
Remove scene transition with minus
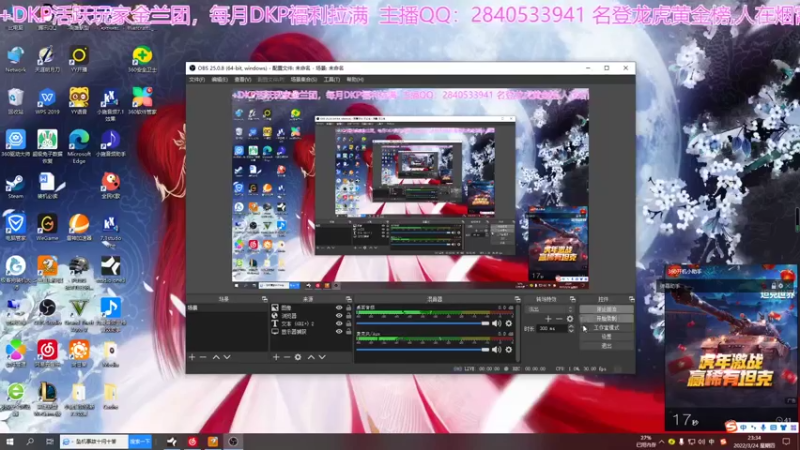click(x=559, y=319)
